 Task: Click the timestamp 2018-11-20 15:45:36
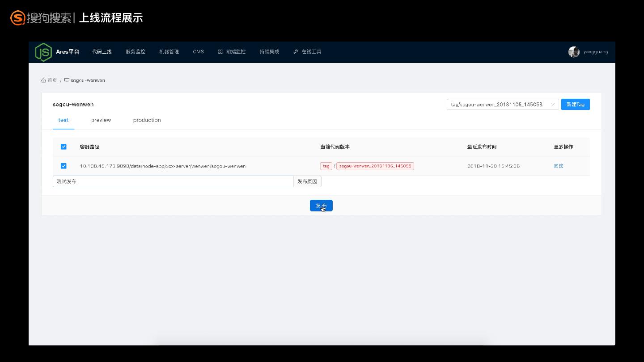493,166
